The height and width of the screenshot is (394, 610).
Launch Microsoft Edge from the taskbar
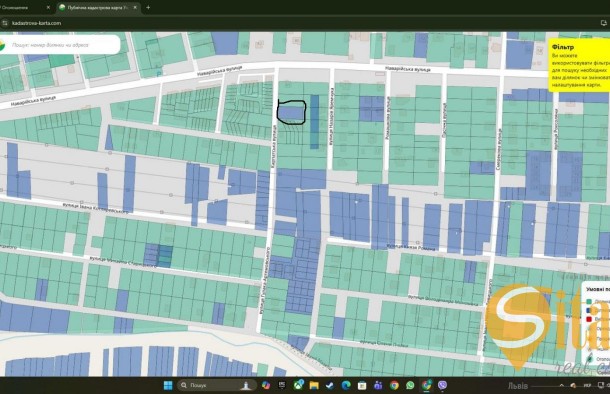click(346, 385)
